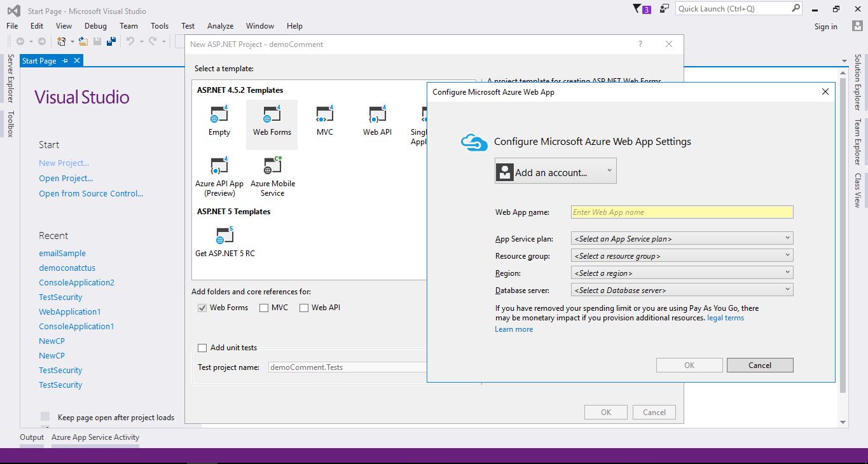Open the Window menu
The height and width of the screenshot is (464, 868).
(x=260, y=26)
